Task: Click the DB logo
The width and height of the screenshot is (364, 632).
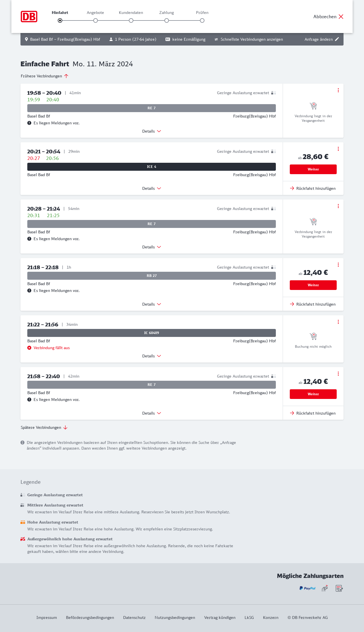Action: click(x=29, y=17)
